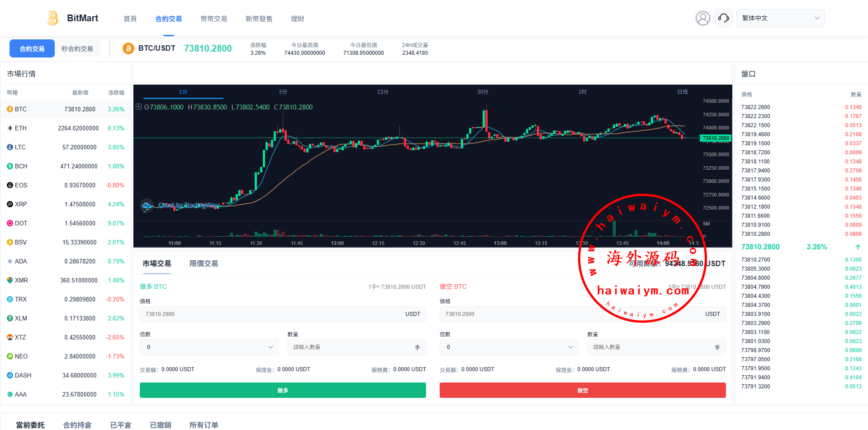
Task: Open the 幣幣交易 navigation menu item
Action: pyautogui.click(x=213, y=19)
